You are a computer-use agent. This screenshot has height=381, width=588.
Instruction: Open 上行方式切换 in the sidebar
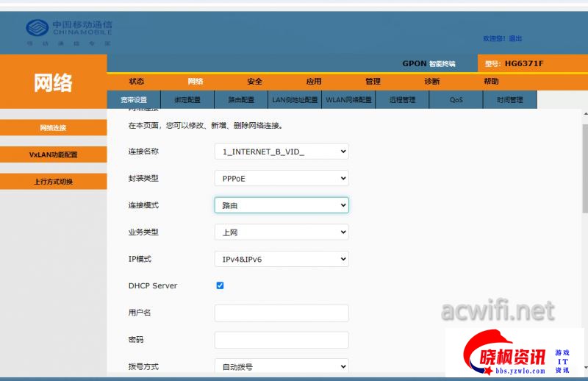[53, 182]
